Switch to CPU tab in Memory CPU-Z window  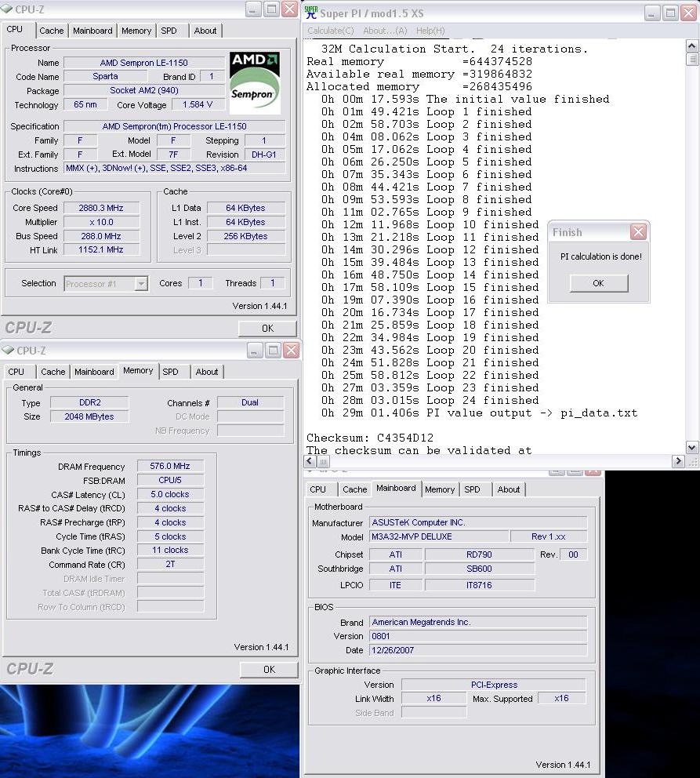click(x=16, y=372)
